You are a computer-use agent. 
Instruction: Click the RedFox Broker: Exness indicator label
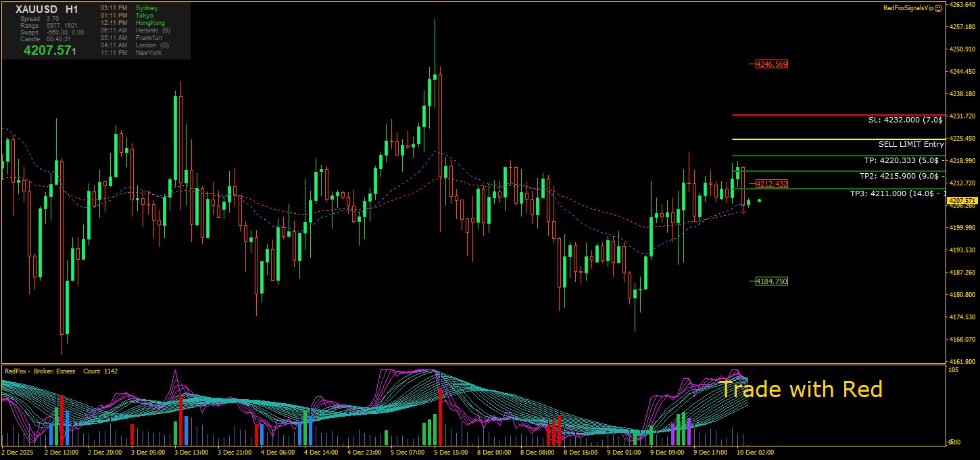[40, 371]
